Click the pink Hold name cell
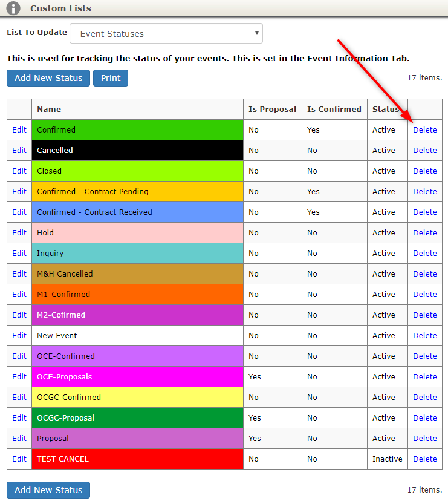Viewport: 448px width, 504px height. [137, 233]
